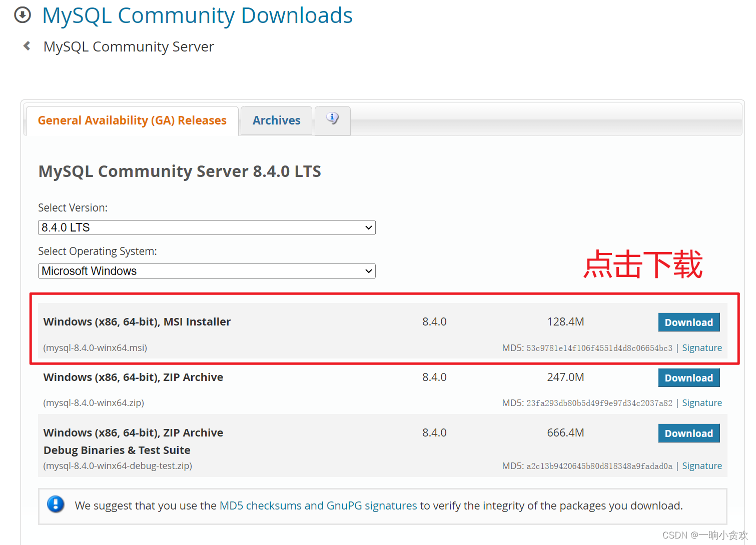This screenshot has height=545, width=756.
Task: Switch to the Archives tab
Action: pyautogui.click(x=276, y=120)
